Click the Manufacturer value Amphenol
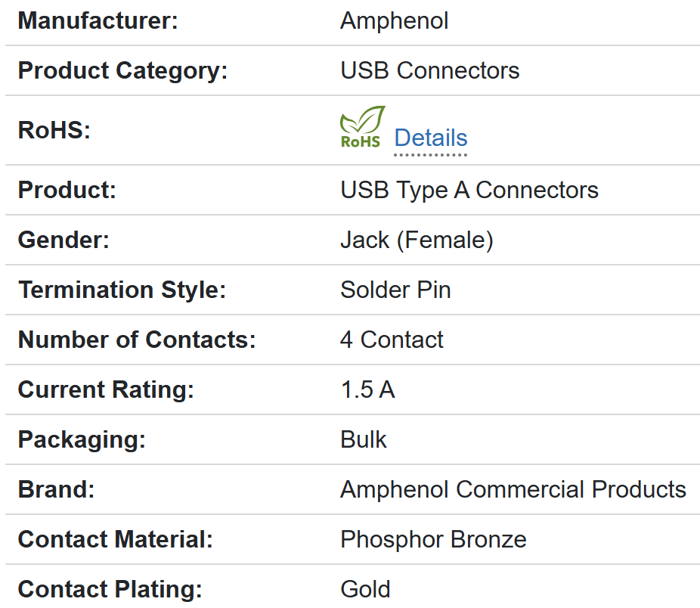This screenshot has height=608, width=700. 394,21
